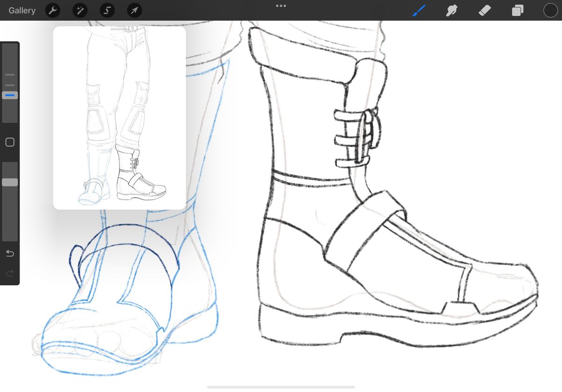
Task: Undo the last stroke
Action: point(10,254)
